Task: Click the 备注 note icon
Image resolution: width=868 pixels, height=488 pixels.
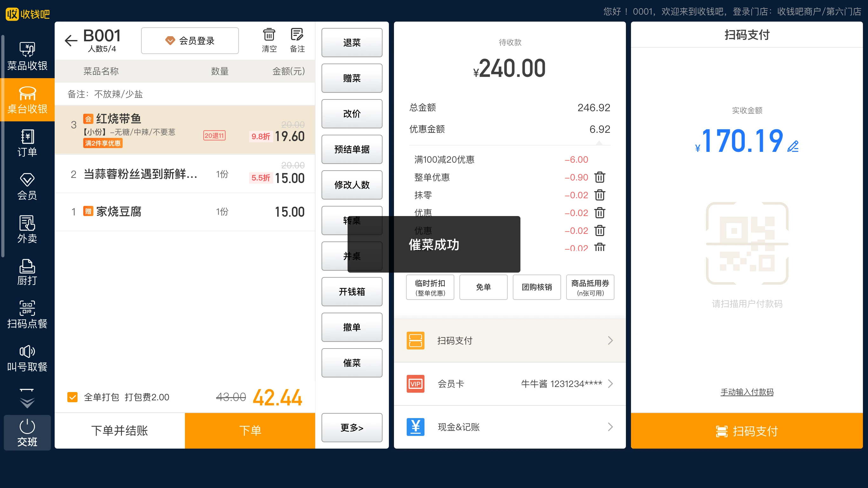Action: [297, 39]
